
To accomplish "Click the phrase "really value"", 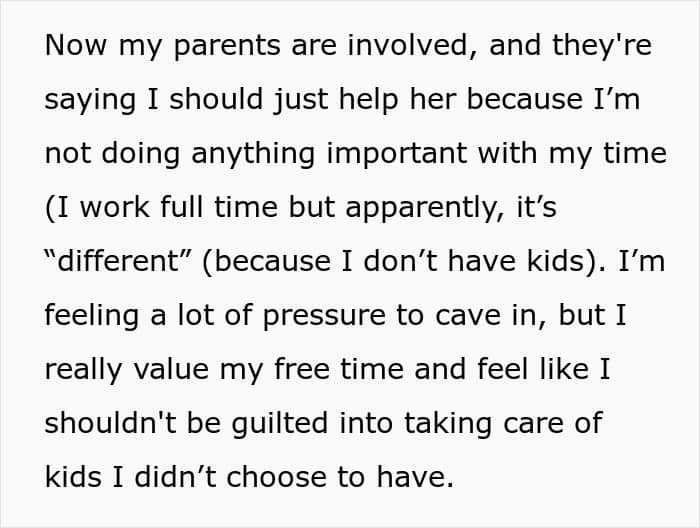I will pyautogui.click(x=127, y=371).
